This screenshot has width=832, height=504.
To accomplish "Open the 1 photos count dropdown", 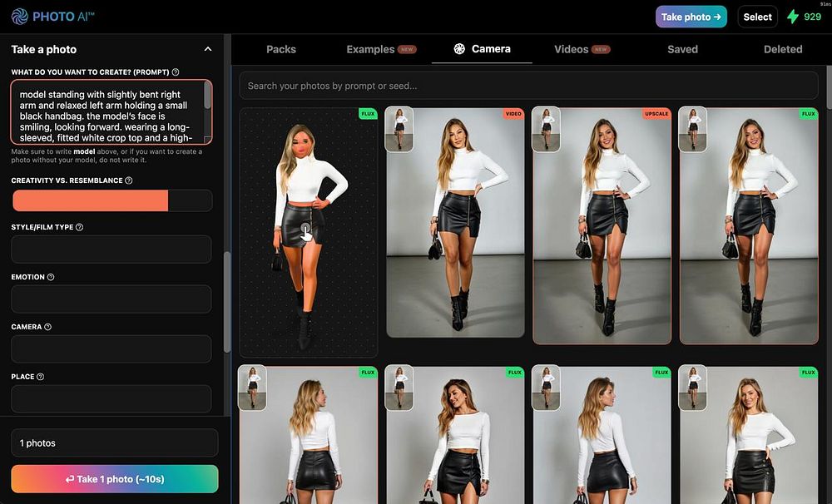I will click(115, 443).
